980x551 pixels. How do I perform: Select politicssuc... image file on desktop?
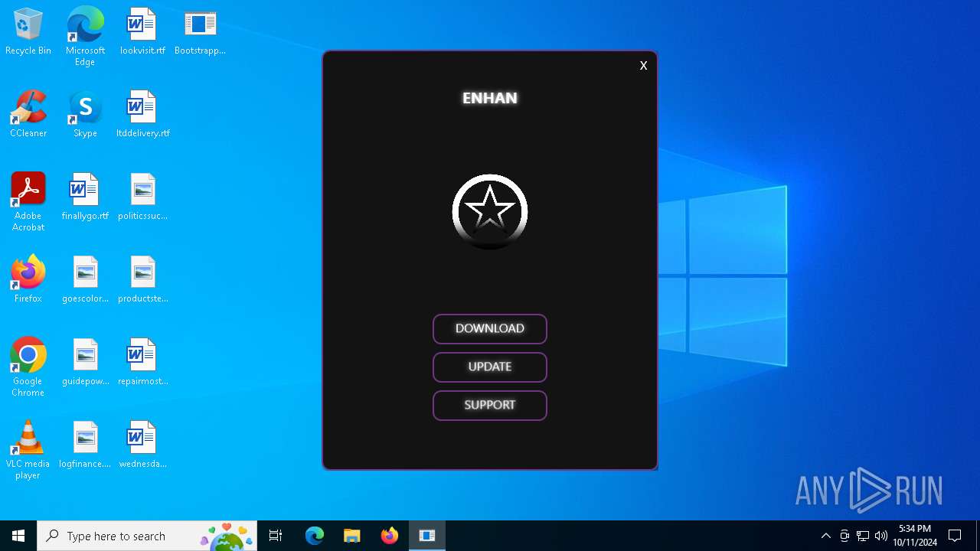click(142, 197)
